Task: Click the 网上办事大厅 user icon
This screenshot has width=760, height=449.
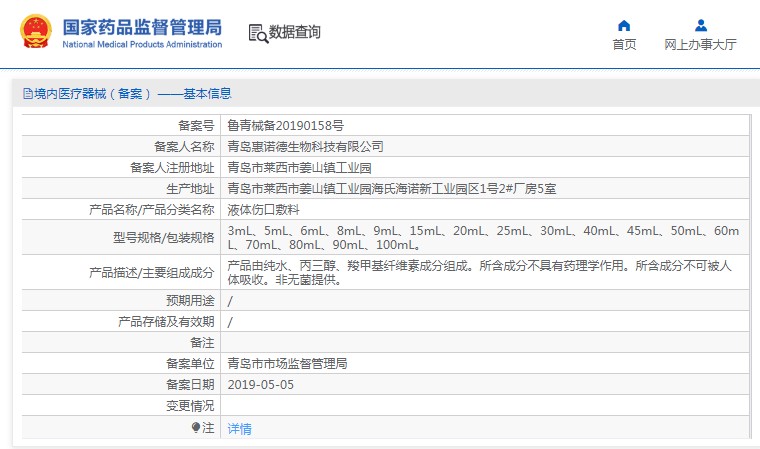Action: tap(700, 26)
